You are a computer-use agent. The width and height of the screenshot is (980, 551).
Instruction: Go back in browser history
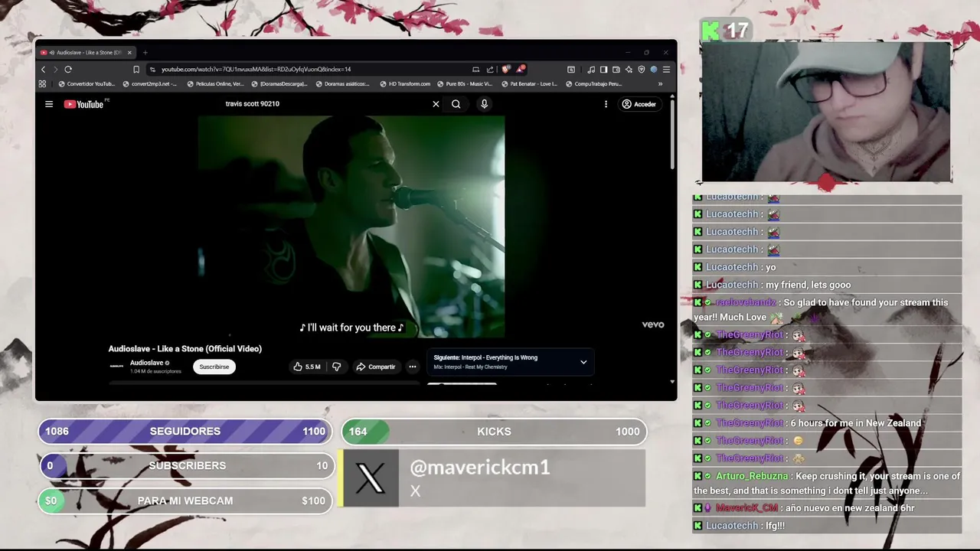click(44, 70)
